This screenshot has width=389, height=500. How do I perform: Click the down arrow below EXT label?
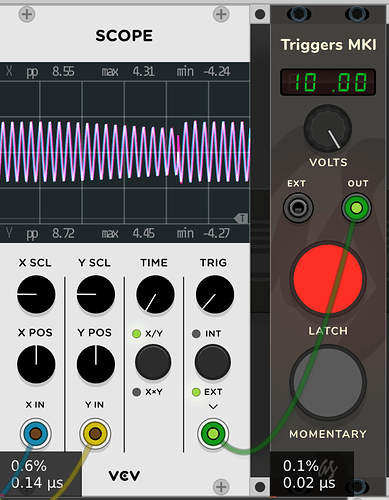point(213,407)
